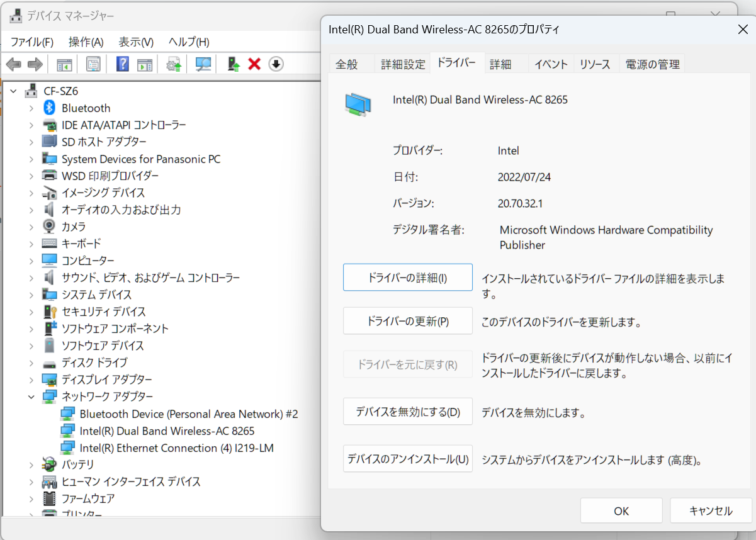Click the update driver gear toolbar icon
The width and height of the screenshot is (756, 540).
(x=174, y=64)
